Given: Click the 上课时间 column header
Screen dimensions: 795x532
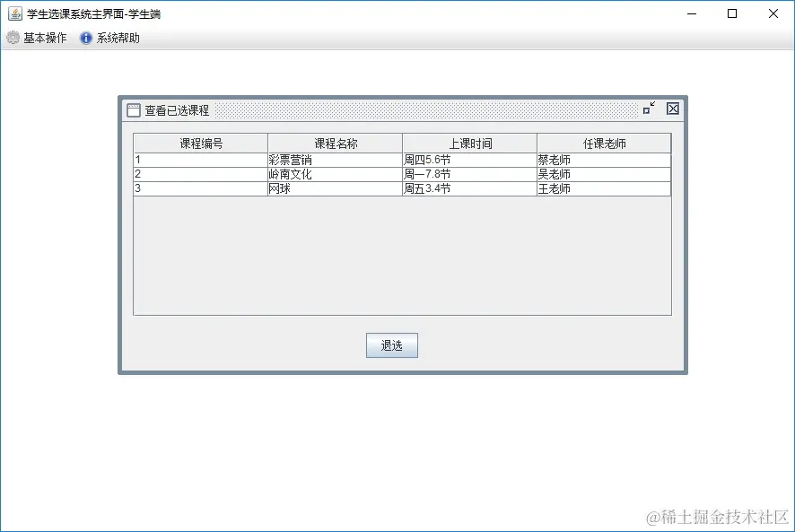Looking at the screenshot, I should pos(468,142).
